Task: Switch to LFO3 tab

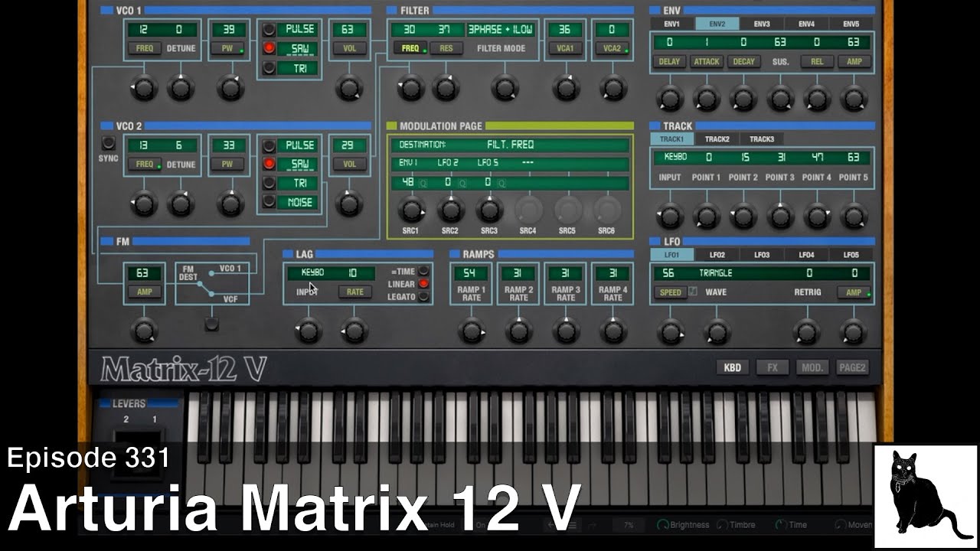Action: [762, 255]
